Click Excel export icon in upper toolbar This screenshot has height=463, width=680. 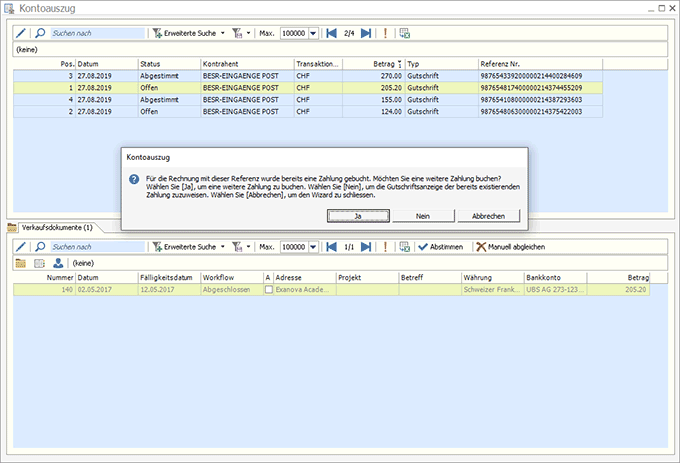pos(405,33)
